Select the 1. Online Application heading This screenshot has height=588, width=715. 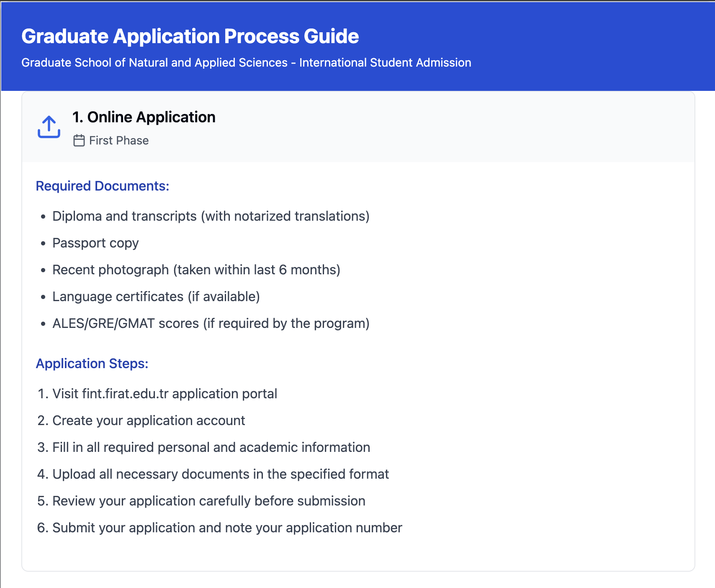click(144, 117)
